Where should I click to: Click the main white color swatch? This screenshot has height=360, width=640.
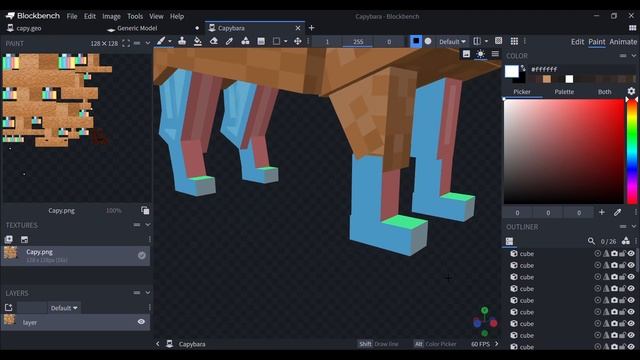tap(511, 71)
